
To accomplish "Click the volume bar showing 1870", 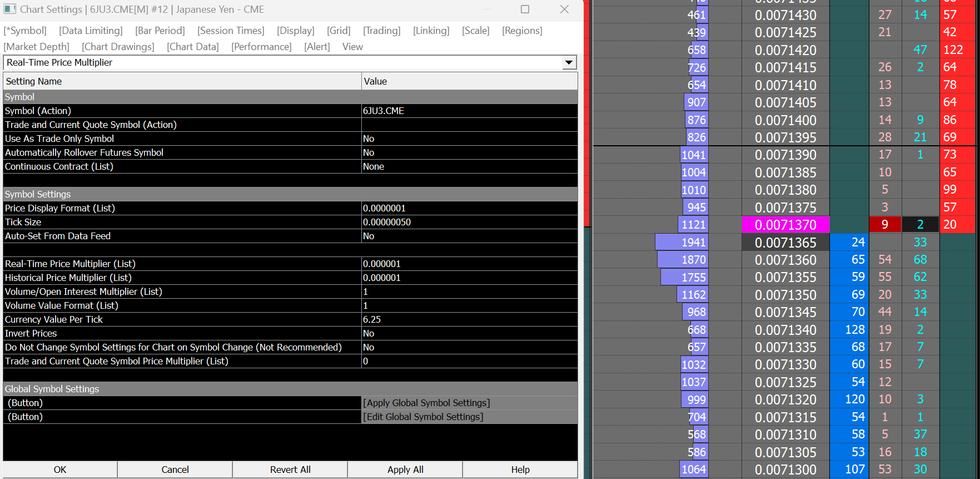I will pos(682,260).
